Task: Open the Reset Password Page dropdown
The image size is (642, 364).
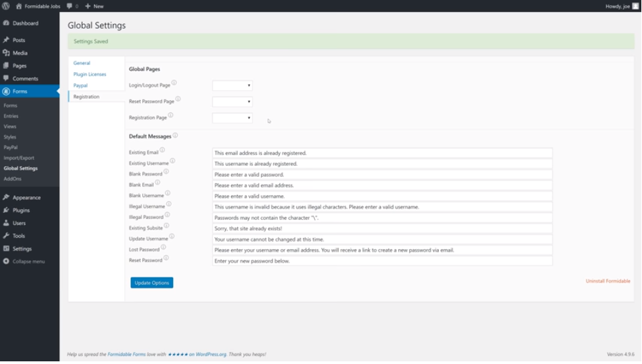Action: pyautogui.click(x=232, y=102)
